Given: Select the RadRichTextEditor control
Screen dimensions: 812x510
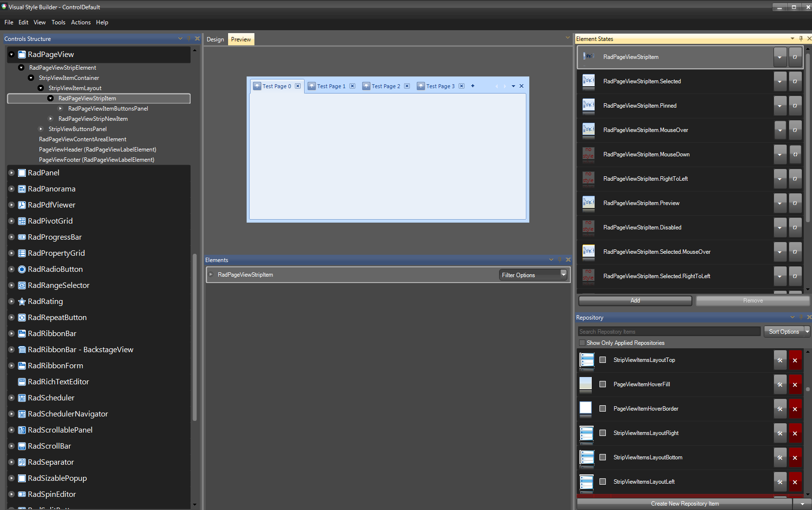Looking at the screenshot, I should 58,382.
